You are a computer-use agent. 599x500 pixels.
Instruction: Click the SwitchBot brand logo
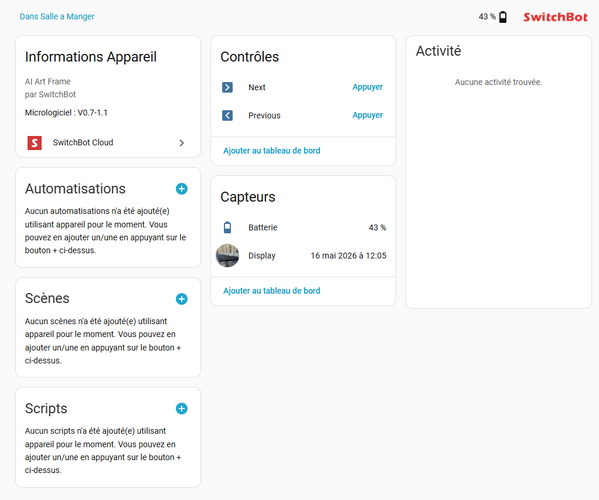click(x=555, y=17)
